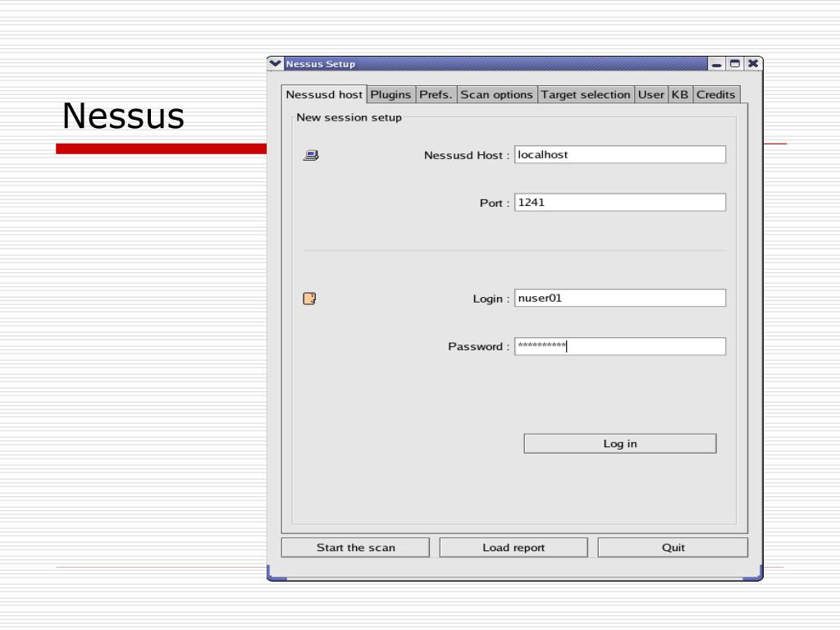Click the 'Port :' label
Viewport: 840px width, 630px height.
495,203
